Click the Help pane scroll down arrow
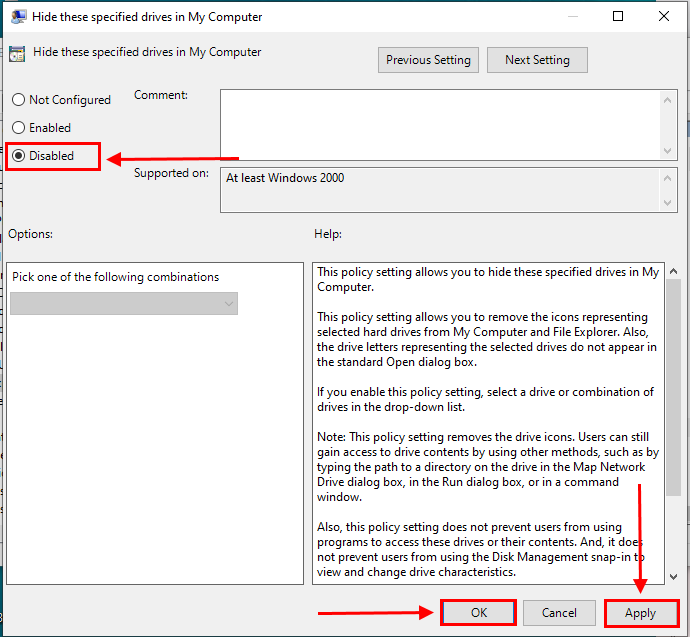 pos(673,577)
